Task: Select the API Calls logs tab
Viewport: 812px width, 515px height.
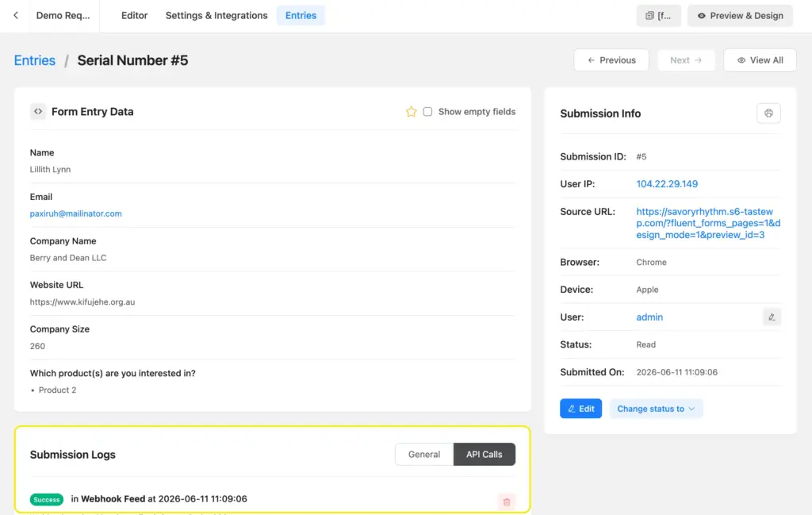Action: coord(485,455)
